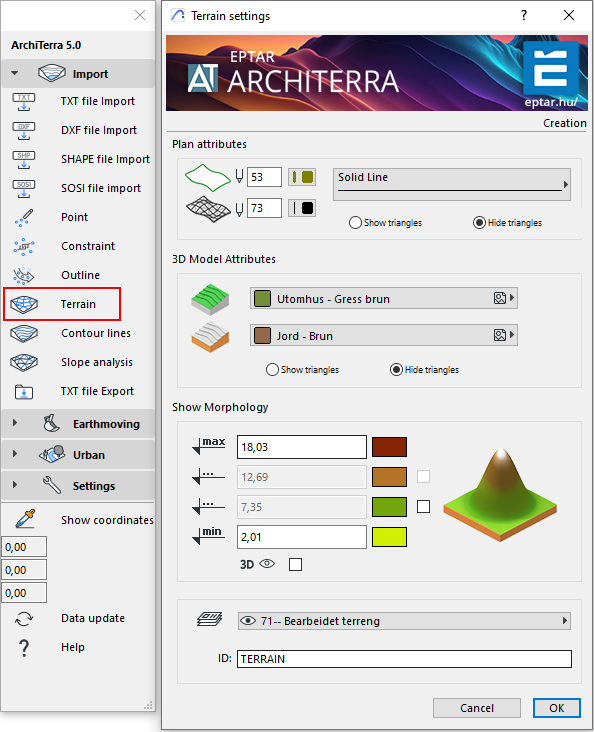Expand the Urban section
The image size is (594, 732).
[x=78, y=455]
